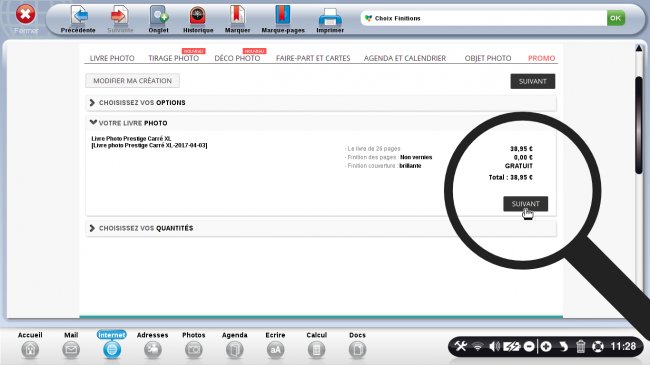Open the Historique clock icon

point(198,16)
